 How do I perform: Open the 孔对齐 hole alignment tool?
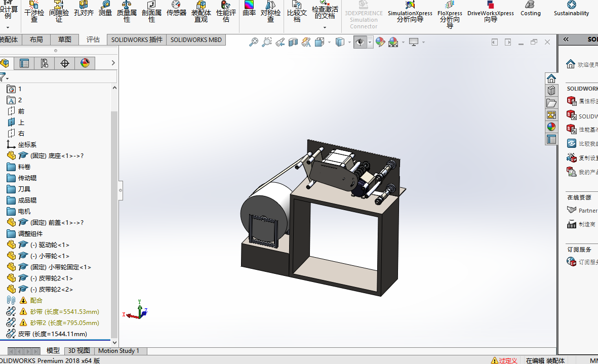[84, 9]
